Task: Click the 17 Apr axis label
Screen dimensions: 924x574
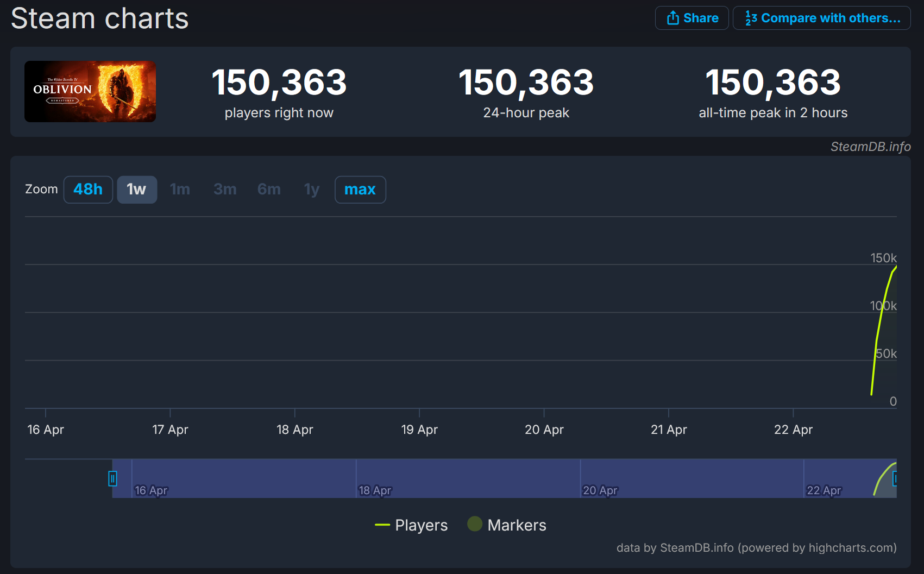Action: click(170, 430)
